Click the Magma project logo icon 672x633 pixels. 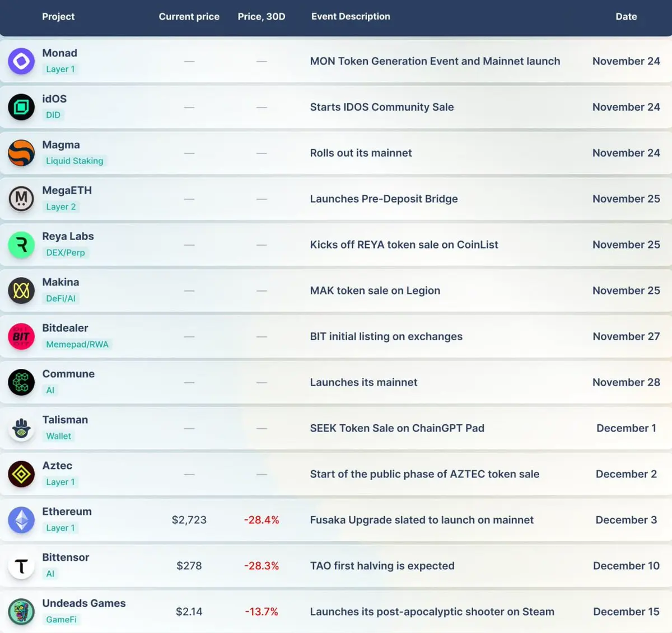pyautogui.click(x=21, y=153)
